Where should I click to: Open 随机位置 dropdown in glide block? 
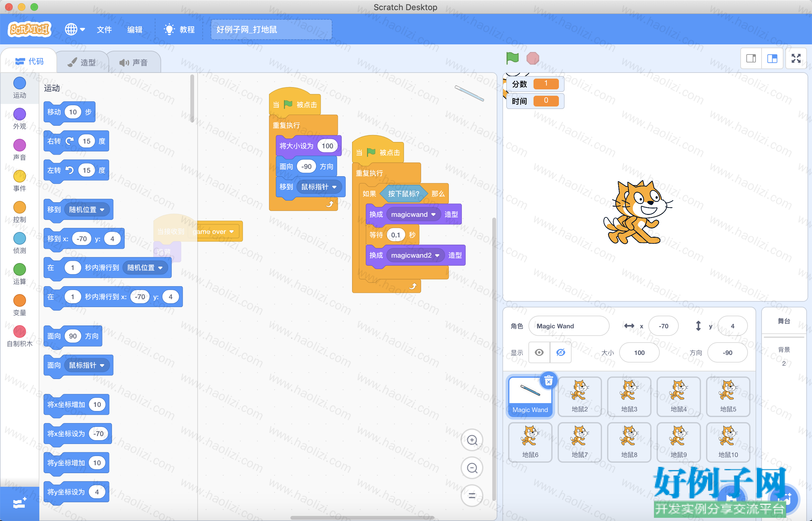[x=145, y=268]
